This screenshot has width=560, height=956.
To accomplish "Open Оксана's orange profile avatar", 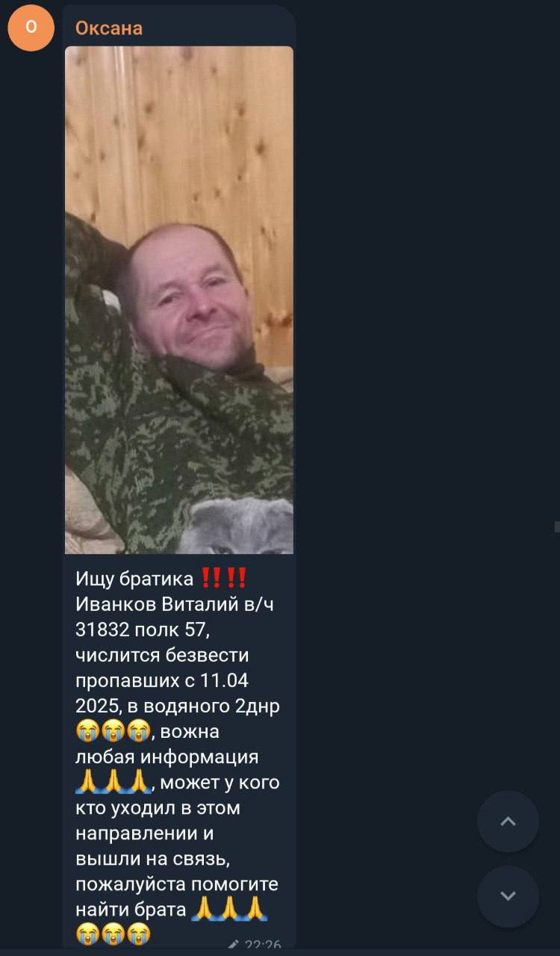I will [31, 28].
